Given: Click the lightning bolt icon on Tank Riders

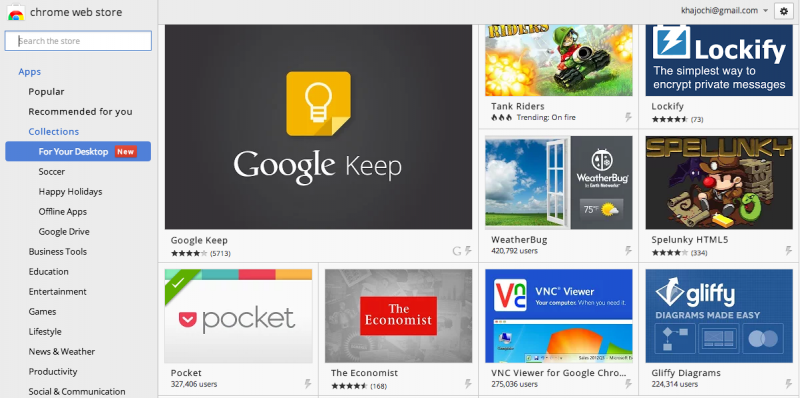Looking at the screenshot, I should 629,117.
